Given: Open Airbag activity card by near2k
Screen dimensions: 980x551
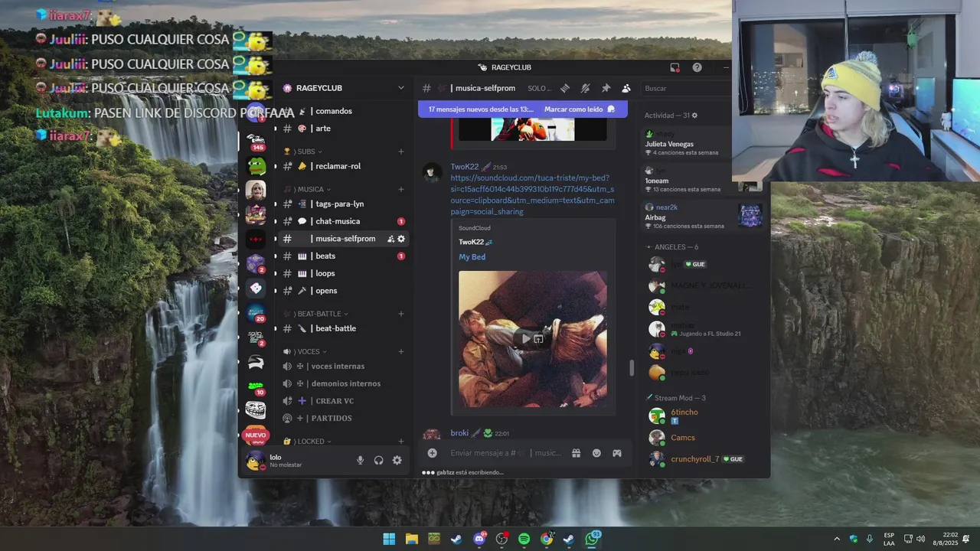Looking at the screenshot, I should click(x=703, y=217).
